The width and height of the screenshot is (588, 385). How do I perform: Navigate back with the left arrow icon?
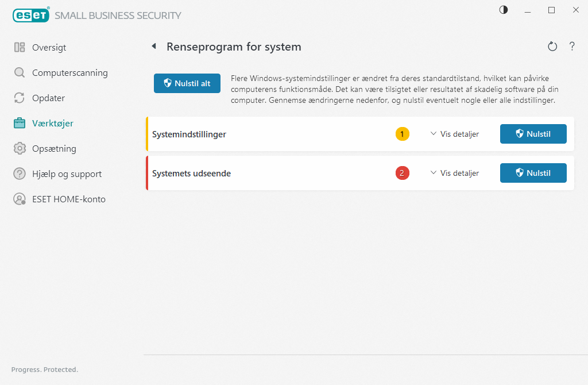[154, 46]
